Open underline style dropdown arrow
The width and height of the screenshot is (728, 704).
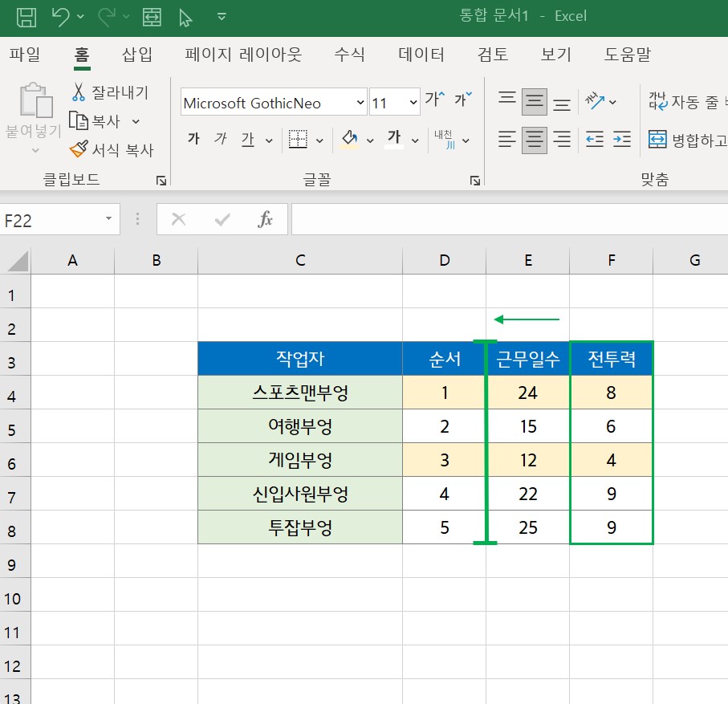tap(269, 140)
